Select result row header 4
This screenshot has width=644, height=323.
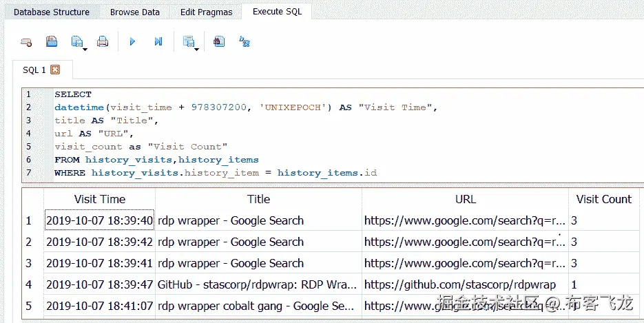(x=33, y=284)
